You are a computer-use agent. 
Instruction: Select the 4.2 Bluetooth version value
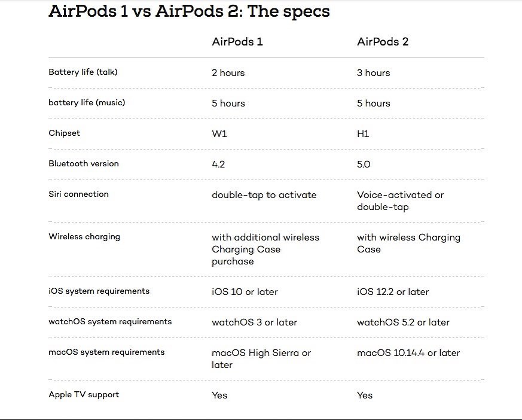coord(218,164)
